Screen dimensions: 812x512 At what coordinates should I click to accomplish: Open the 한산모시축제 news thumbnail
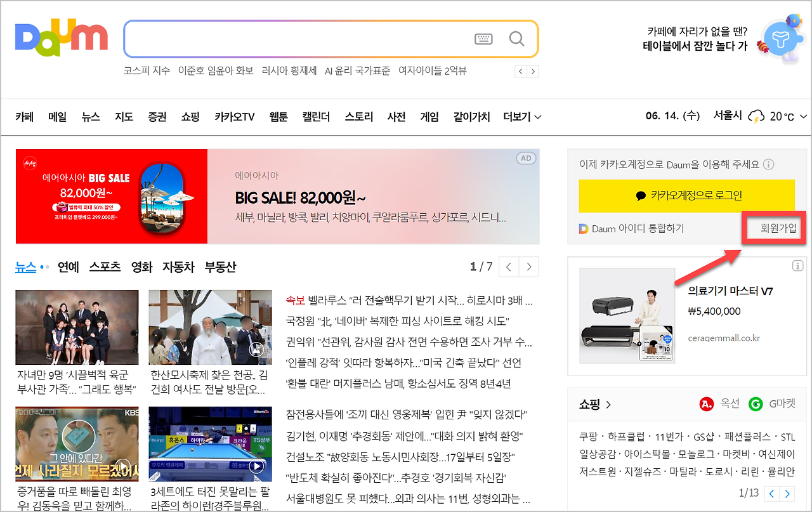click(210, 327)
